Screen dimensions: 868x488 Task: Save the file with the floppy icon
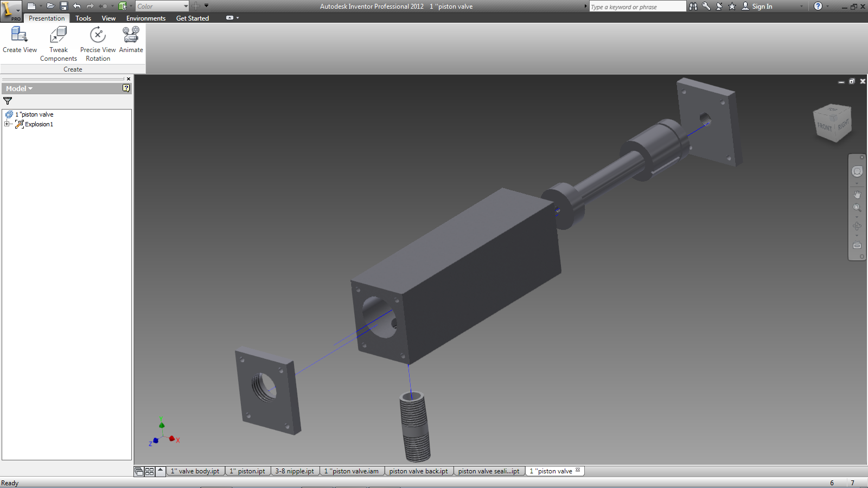[64, 6]
